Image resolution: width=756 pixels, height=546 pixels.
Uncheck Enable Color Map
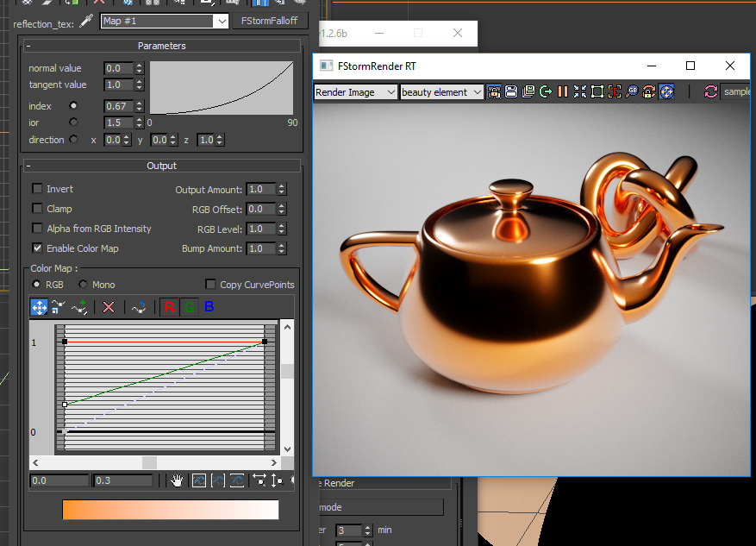(x=37, y=248)
